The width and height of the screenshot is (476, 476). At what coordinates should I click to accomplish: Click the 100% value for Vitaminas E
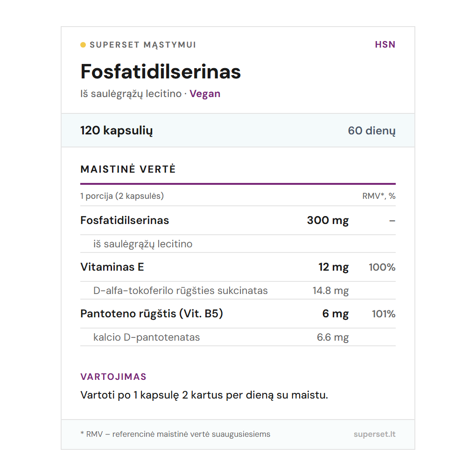[382, 267]
